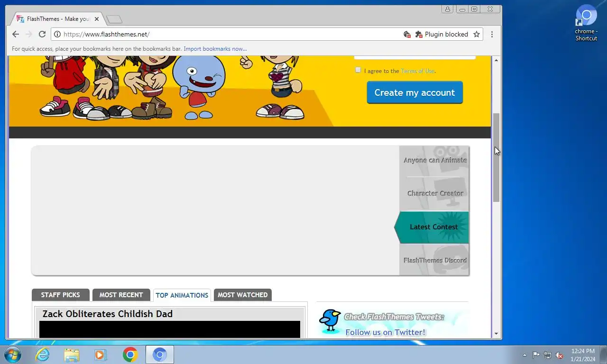
Task: Open the blocked cookies indicator icon
Action: pos(407,34)
